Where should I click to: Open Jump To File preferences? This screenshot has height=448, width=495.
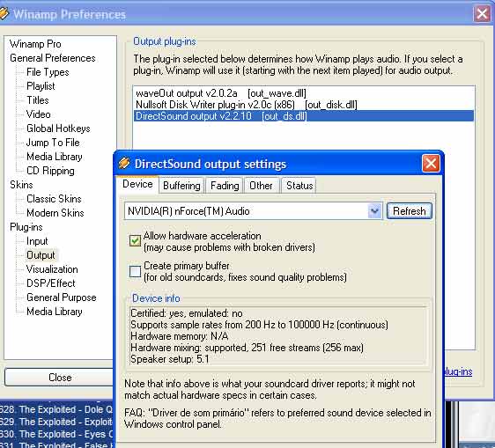tap(53, 143)
